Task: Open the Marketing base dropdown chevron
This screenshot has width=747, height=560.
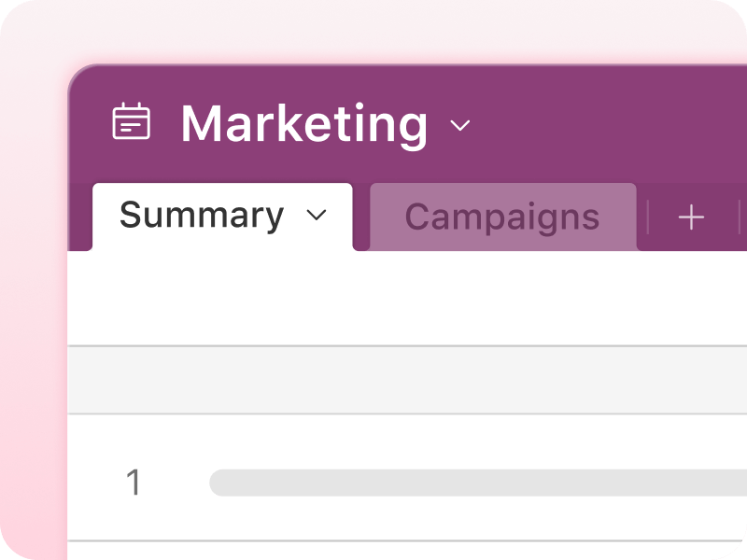Action: [x=460, y=125]
